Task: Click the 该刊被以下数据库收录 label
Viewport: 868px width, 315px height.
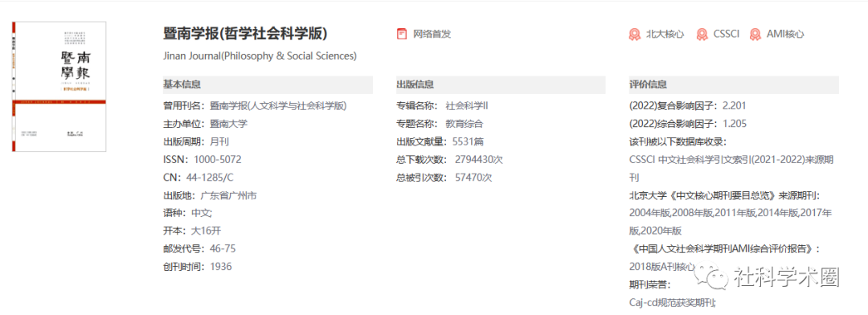Action: [x=678, y=141]
